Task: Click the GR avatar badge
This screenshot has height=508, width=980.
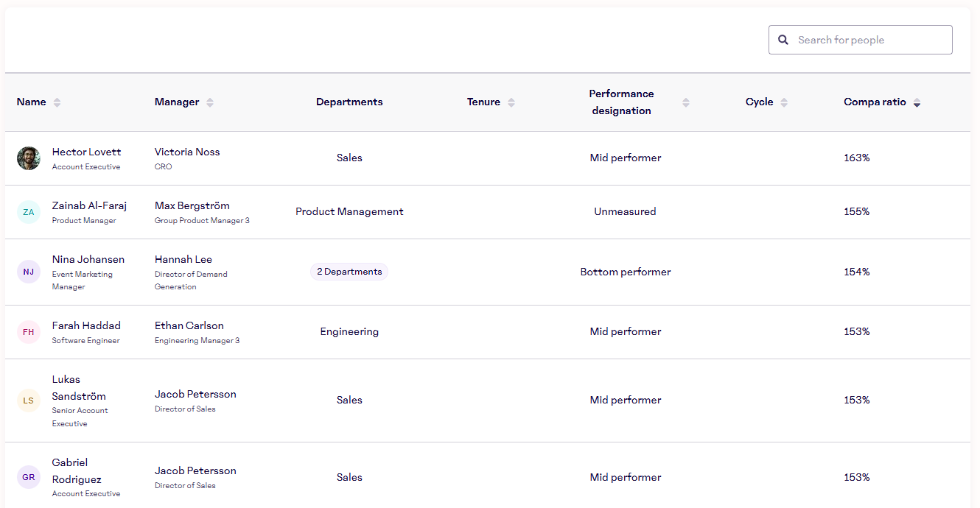Action: point(29,477)
